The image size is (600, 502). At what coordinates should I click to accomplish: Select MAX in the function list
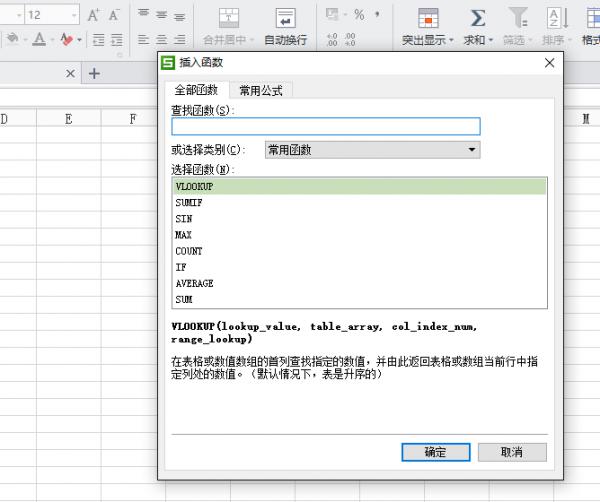pyautogui.click(x=359, y=235)
